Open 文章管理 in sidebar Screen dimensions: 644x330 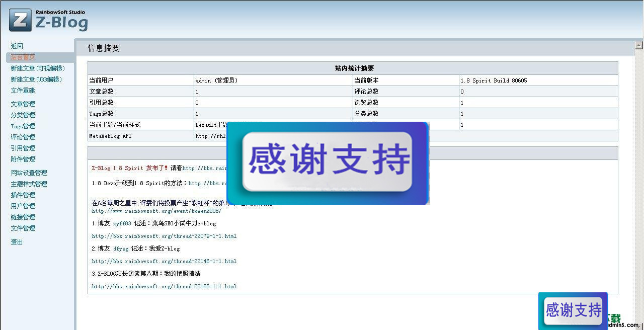tap(23, 104)
